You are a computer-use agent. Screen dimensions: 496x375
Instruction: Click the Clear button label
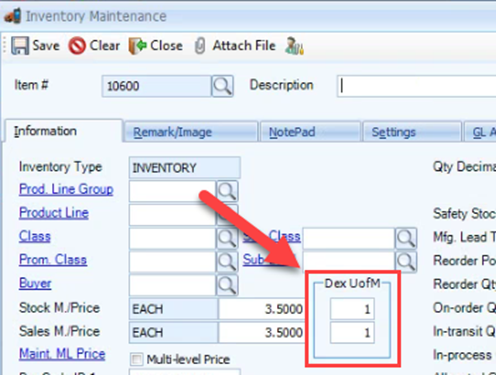105,46
